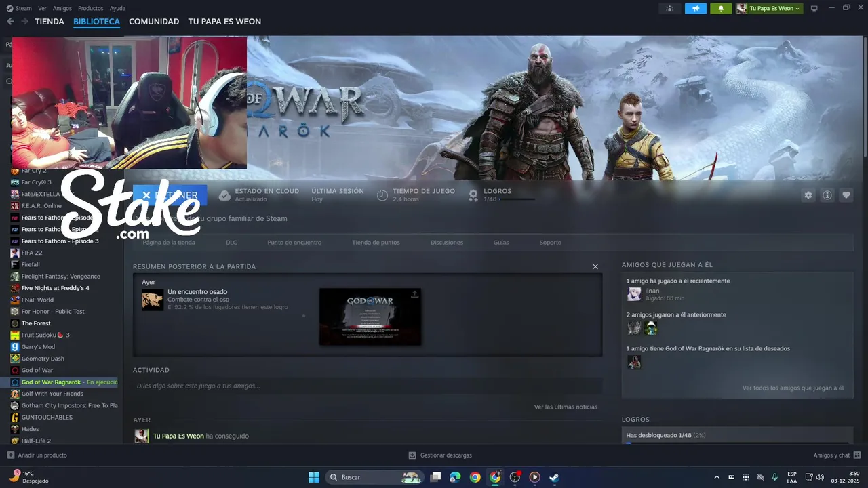Select Half-Life 2 in library
The height and width of the screenshot is (488, 868).
pyautogui.click(x=36, y=441)
